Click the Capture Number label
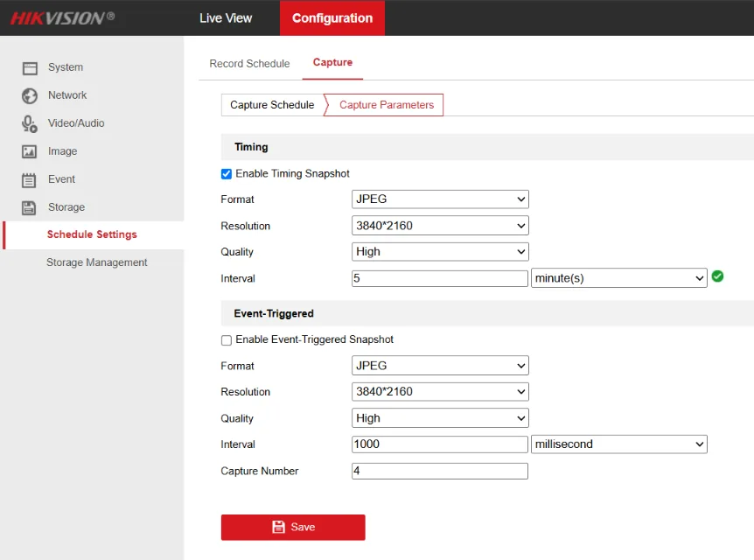Image resolution: width=754 pixels, height=560 pixels. (260, 471)
